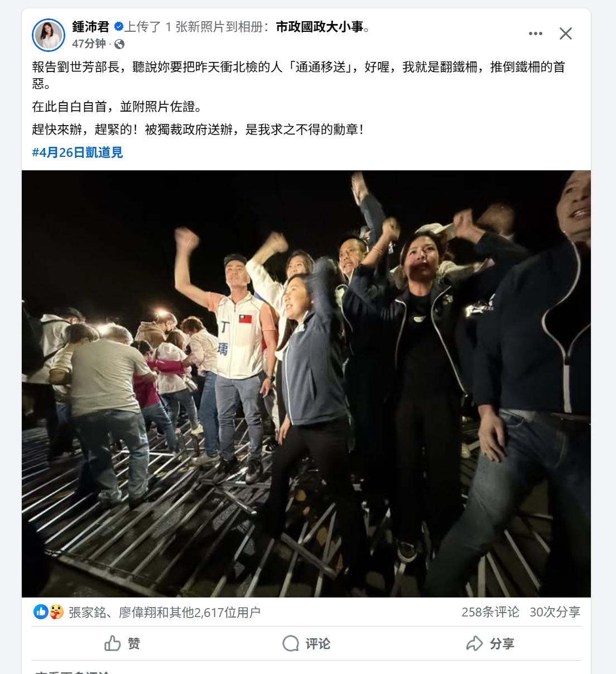View the 30次分享 share count

[555, 612]
